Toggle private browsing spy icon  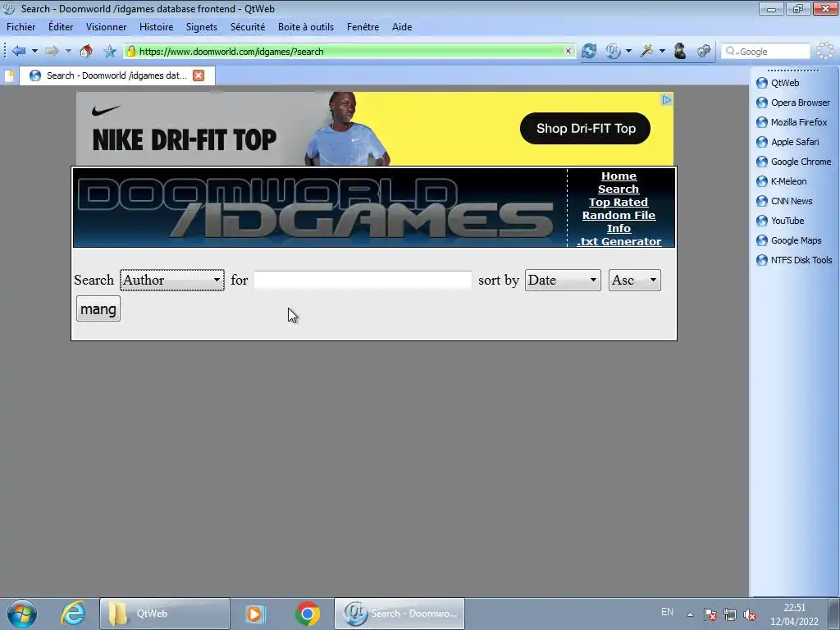[680, 52]
